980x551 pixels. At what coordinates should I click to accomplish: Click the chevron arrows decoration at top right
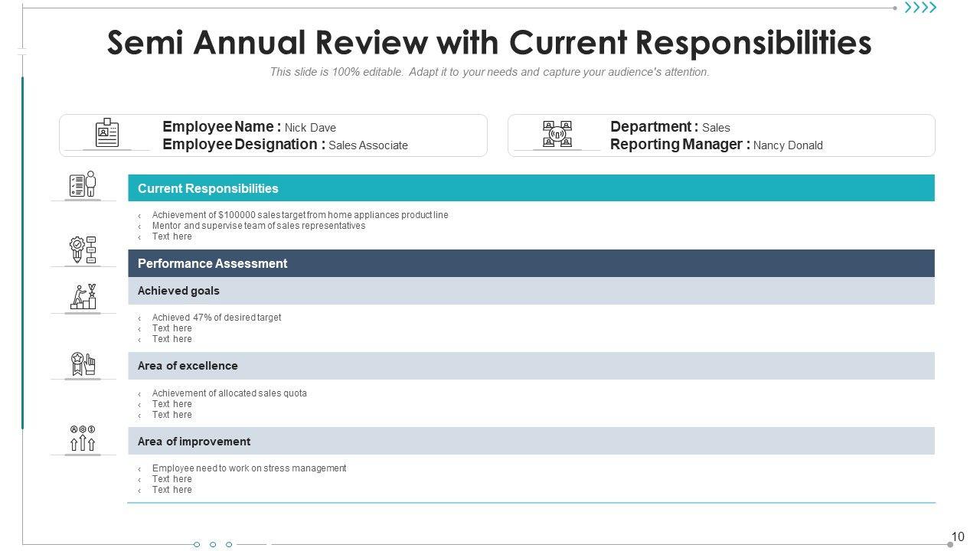tap(920, 8)
